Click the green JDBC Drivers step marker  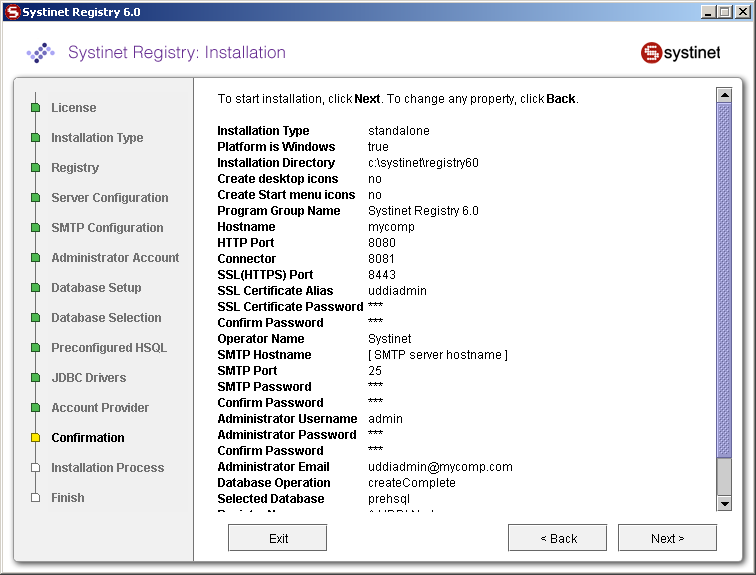pos(35,377)
